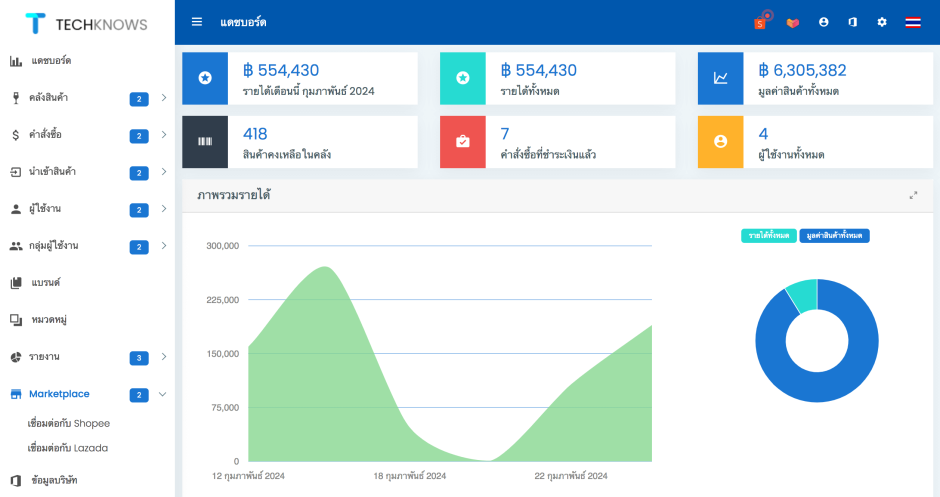Toggle the hamburger menu icon
This screenshot has height=497, width=940.
pos(197,22)
